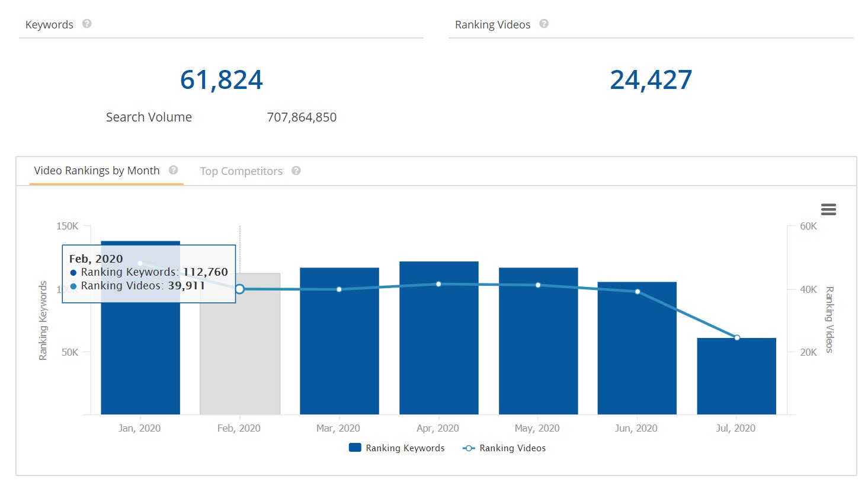Click the Jan, 2020 axis label

(139, 428)
